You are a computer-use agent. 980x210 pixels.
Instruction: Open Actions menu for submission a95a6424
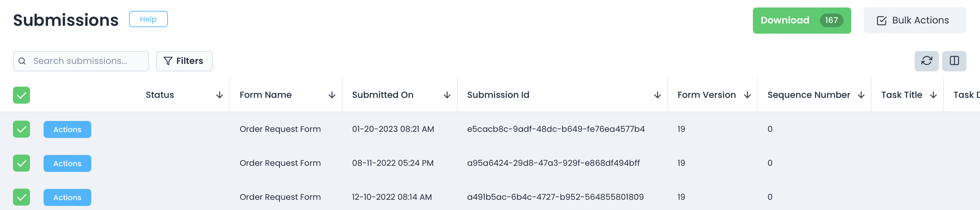(67, 163)
